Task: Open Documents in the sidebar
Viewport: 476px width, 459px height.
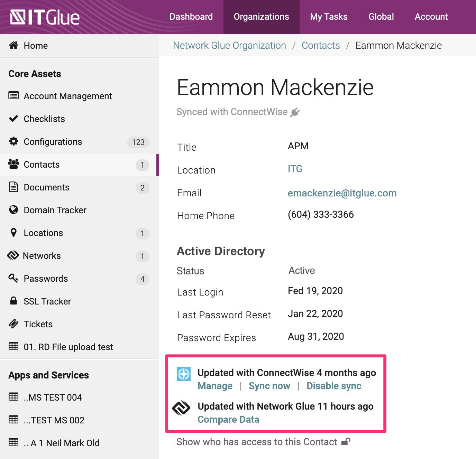Action: click(46, 187)
